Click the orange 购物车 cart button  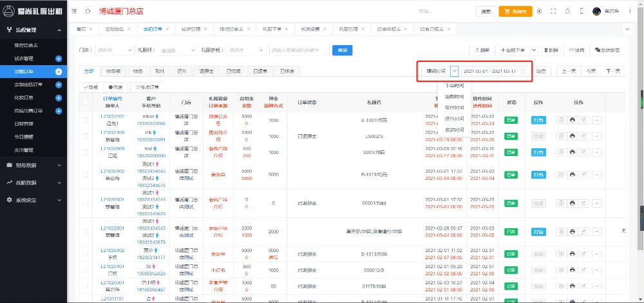pos(515,11)
